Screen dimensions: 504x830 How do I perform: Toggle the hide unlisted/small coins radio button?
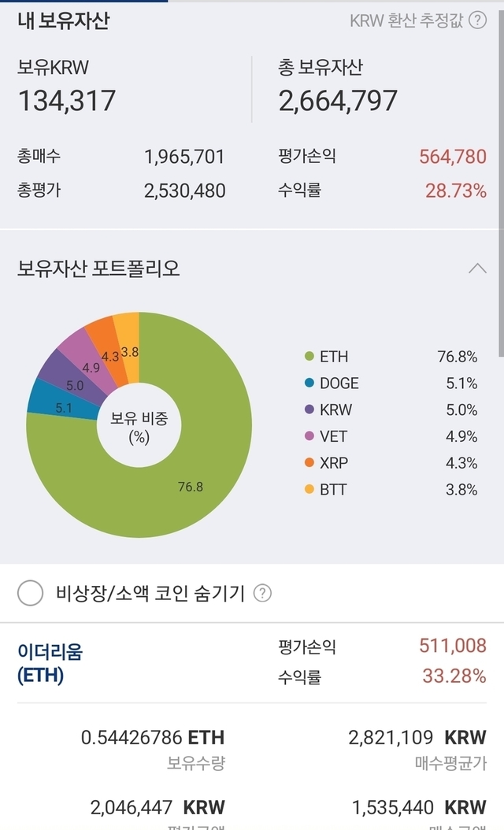(x=30, y=593)
